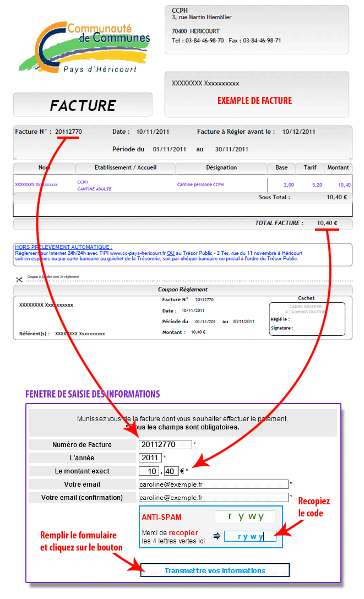Select the Montant column header
This screenshot has height=599, width=364.
(338, 167)
